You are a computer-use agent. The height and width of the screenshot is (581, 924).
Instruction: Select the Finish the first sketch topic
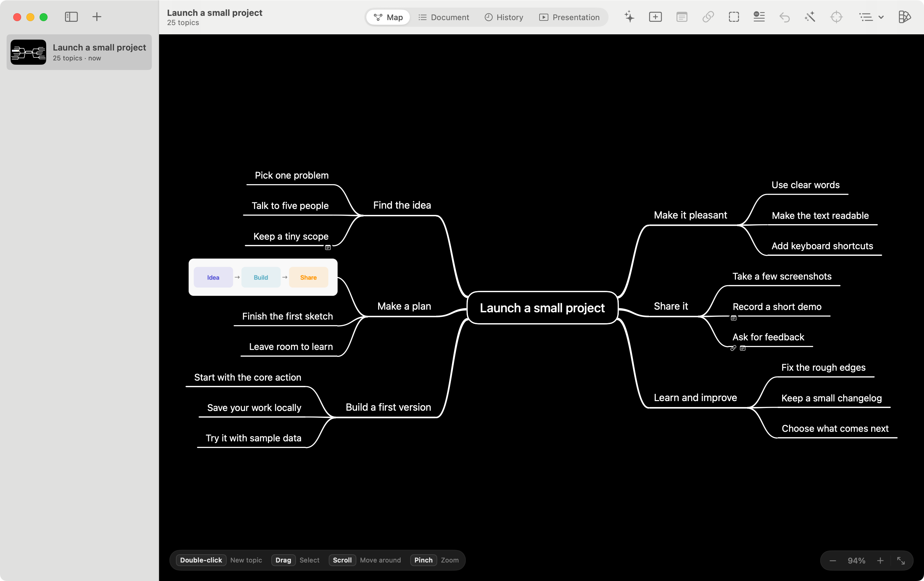tap(287, 316)
